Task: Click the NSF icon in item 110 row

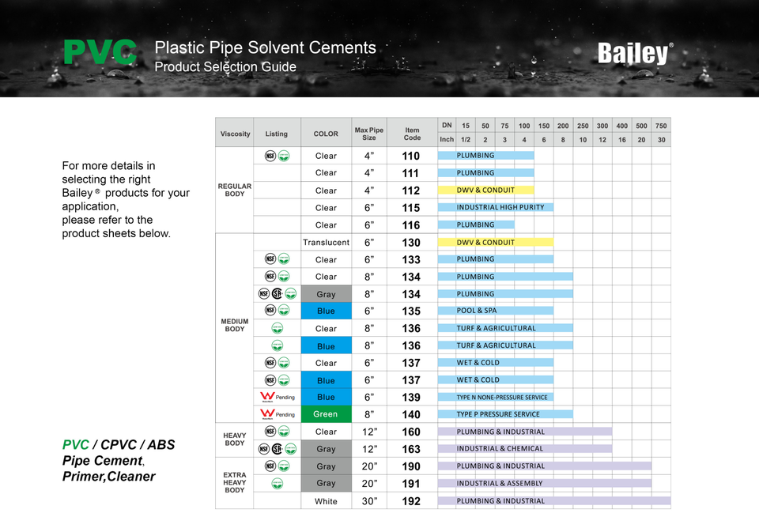Action: point(270,156)
